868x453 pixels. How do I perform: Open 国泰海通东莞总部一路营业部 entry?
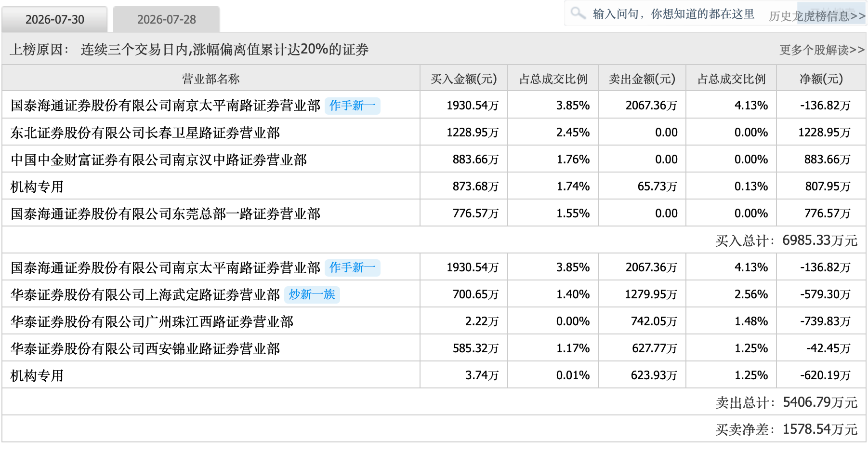[x=165, y=213]
